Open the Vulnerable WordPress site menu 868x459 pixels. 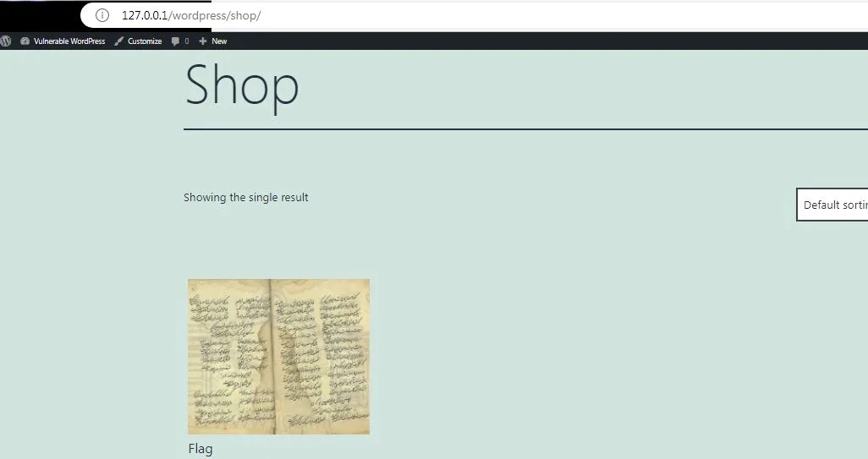(x=69, y=41)
